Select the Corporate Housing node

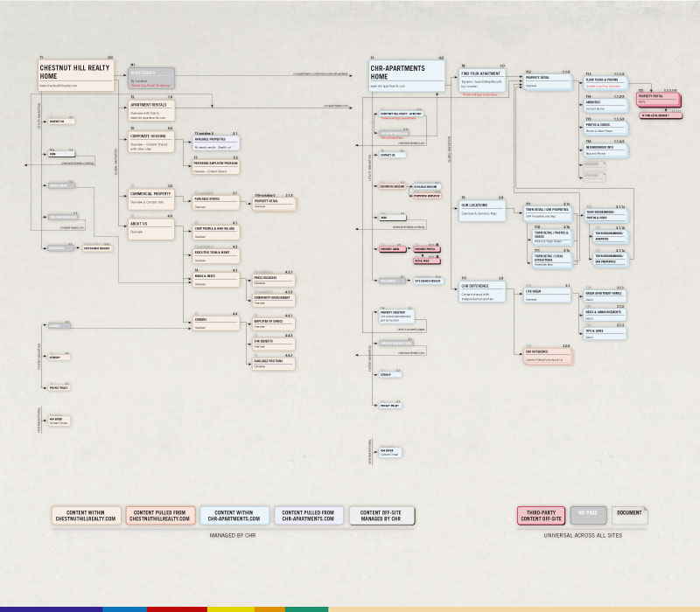151,142
